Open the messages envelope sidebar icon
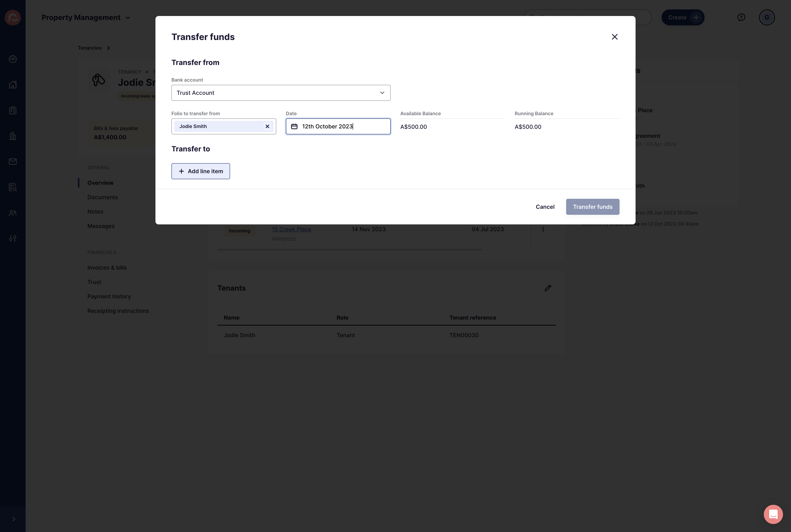The image size is (791, 532). 13,162
